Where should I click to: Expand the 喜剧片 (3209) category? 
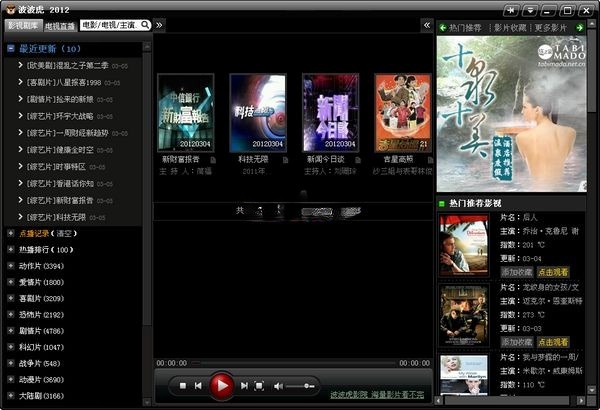(11, 298)
